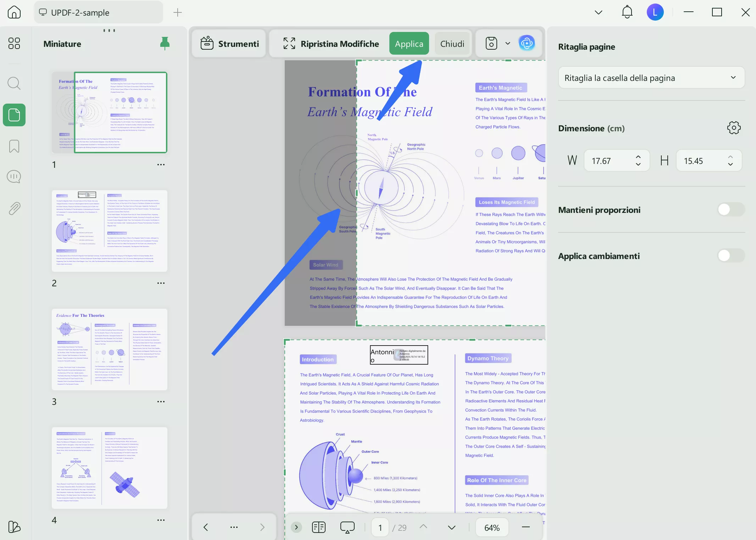756x540 pixels.
Task: Select page 3 thumbnail
Action: pos(109,349)
